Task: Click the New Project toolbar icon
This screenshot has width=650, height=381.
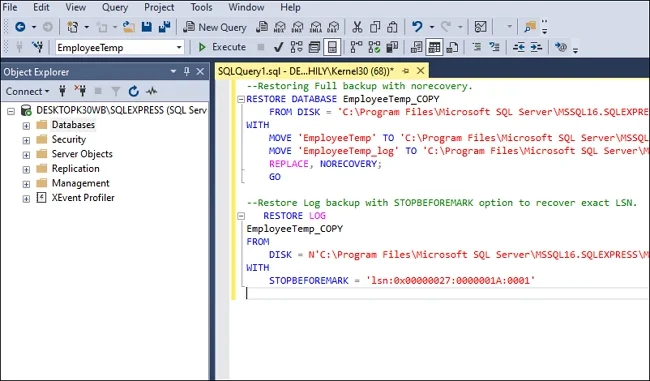Action: click(x=73, y=27)
